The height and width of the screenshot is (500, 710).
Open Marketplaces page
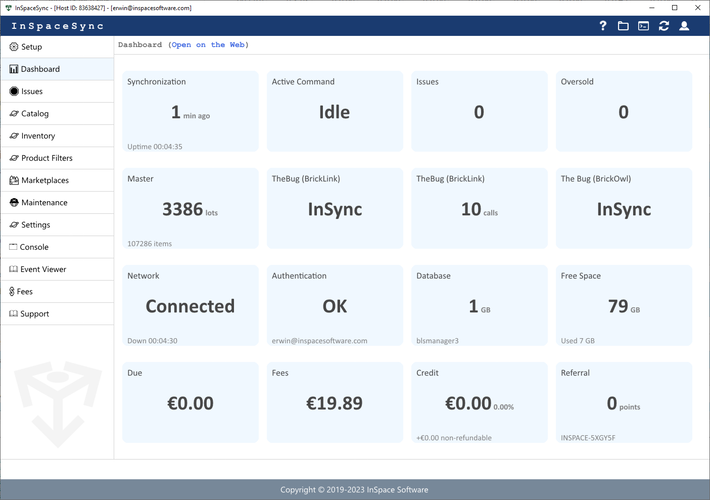click(x=44, y=181)
